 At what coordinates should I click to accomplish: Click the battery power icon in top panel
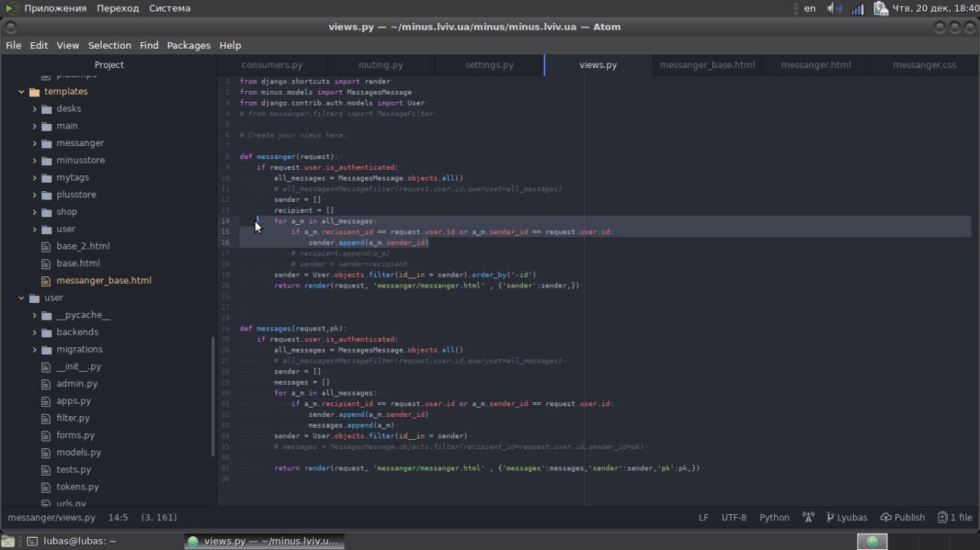(880, 9)
